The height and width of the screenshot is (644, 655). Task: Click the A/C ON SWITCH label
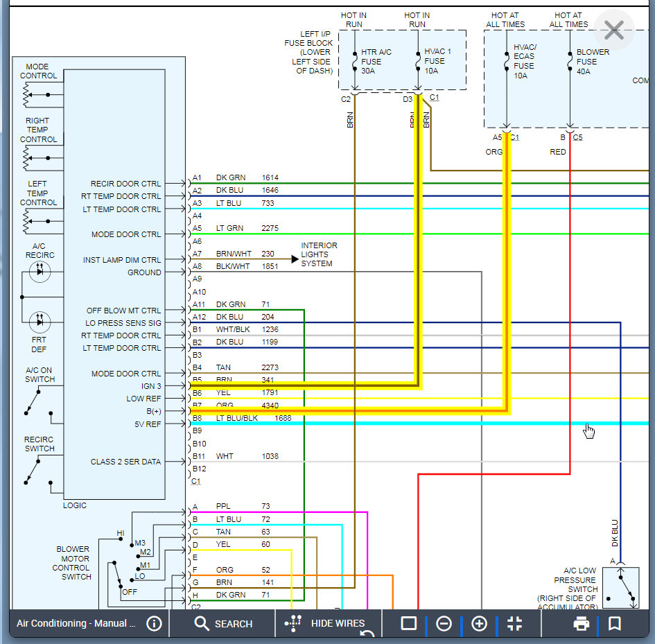40,374
